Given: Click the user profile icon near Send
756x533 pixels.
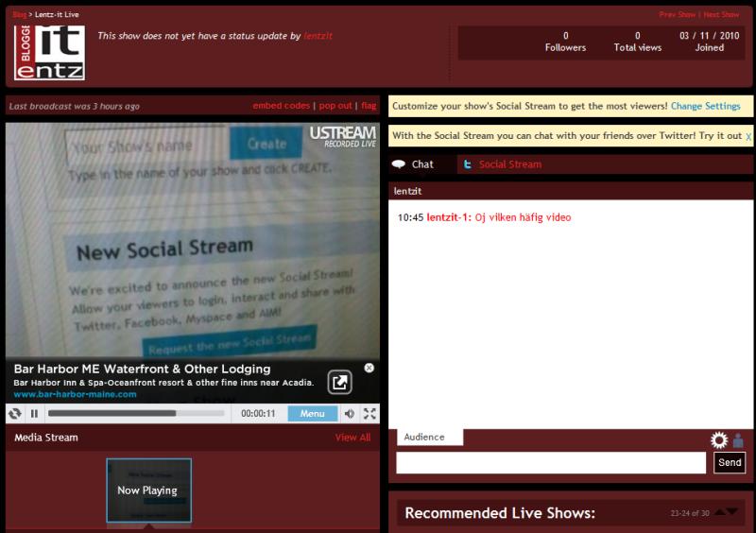Looking at the screenshot, I should (x=738, y=440).
